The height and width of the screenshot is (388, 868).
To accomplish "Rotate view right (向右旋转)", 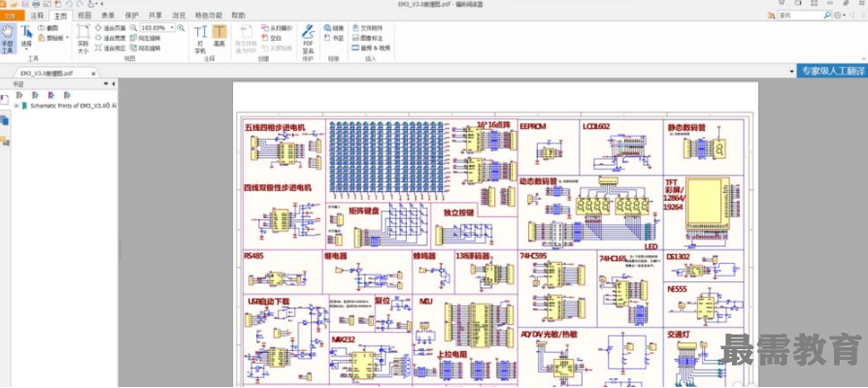I will pos(145,48).
